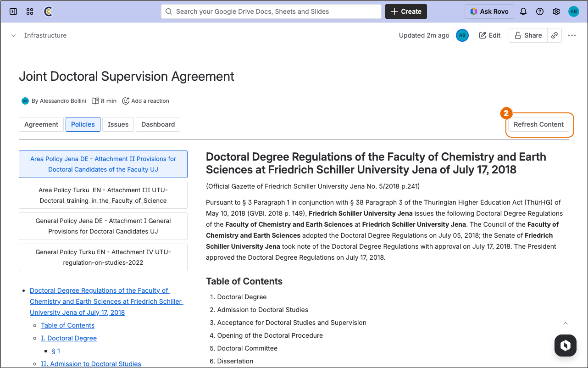This screenshot has height=368, width=588.
Task: Click the scroll-to-top chevron arrow
Action: coord(566,323)
